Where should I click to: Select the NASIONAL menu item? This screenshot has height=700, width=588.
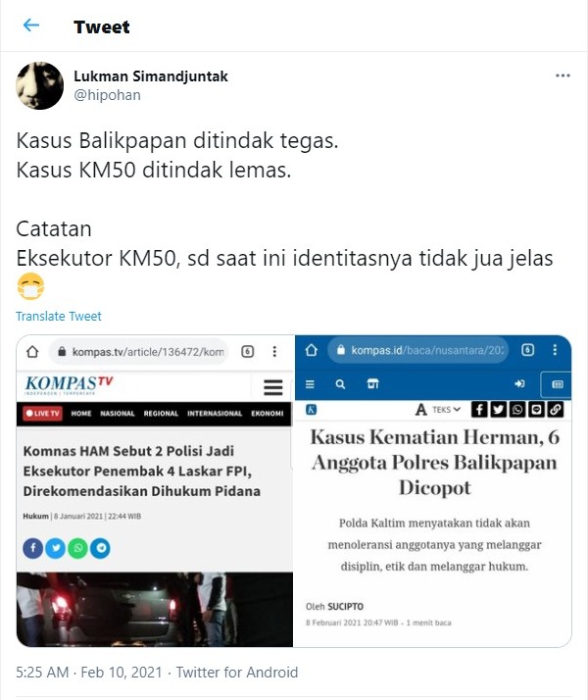tap(118, 414)
